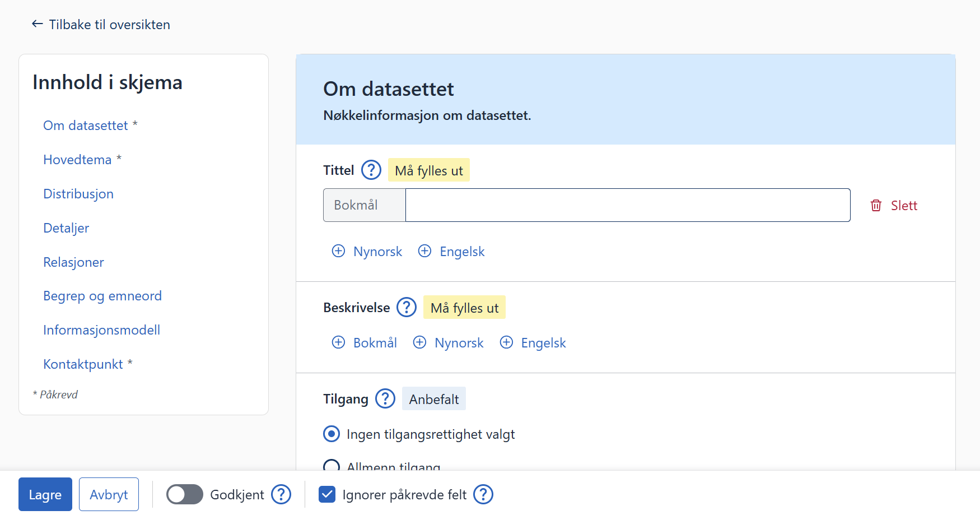Click trash icon to delete title
The height and width of the screenshot is (515, 980).
pyautogui.click(x=876, y=206)
